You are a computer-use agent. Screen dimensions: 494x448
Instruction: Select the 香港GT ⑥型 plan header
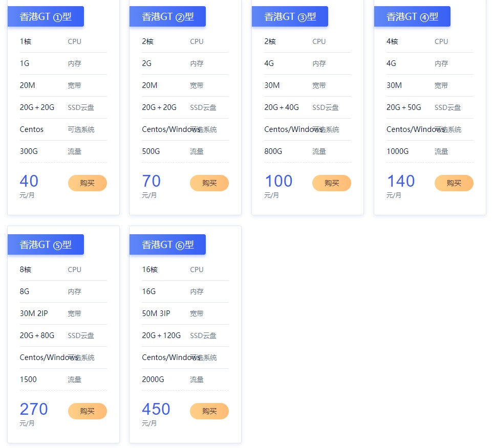pyautogui.click(x=167, y=244)
